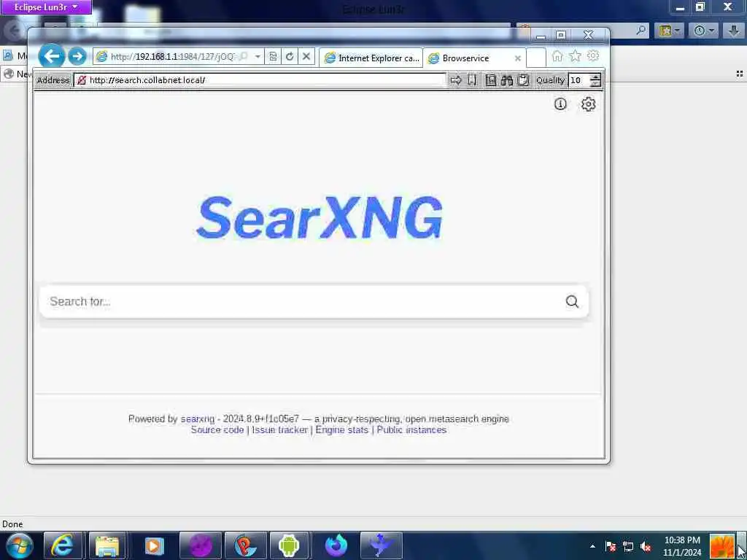747x560 pixels.
Task: Click the IE URL address field
Action: tap(172, 57)
